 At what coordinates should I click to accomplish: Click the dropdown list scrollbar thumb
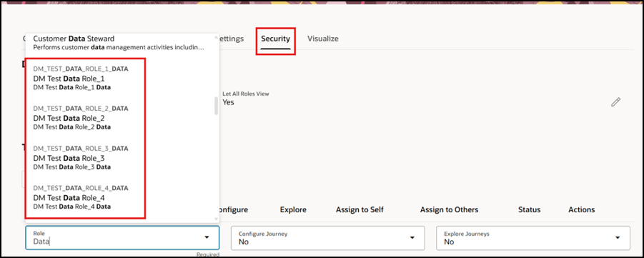[x=216, y=106]
